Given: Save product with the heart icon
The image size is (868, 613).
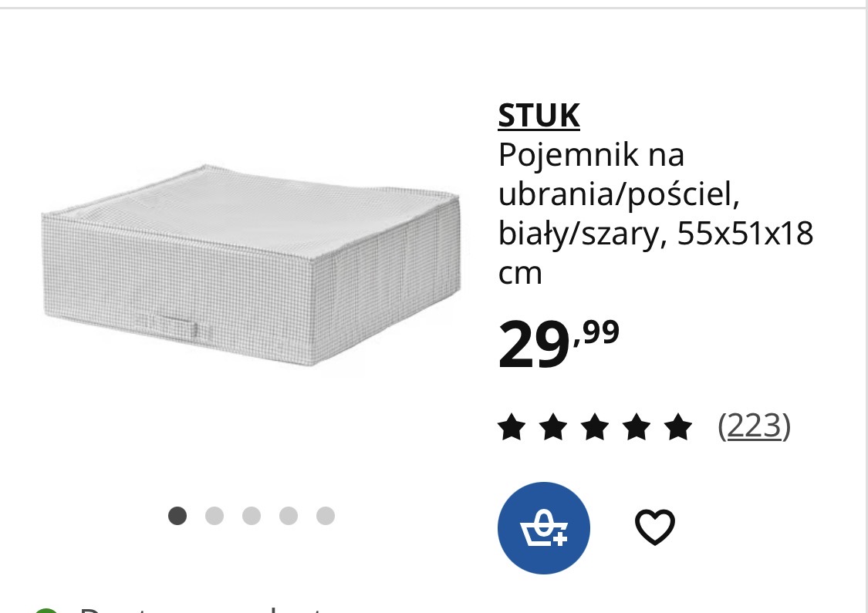Looking at the screenshot, I should tap(654, 528).
